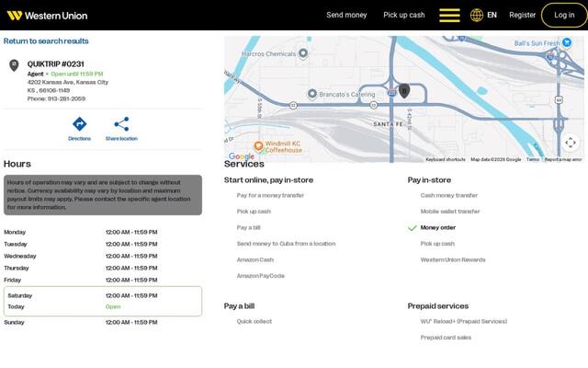
Task: Select the Pick up cash nav item
Action: 404,15
